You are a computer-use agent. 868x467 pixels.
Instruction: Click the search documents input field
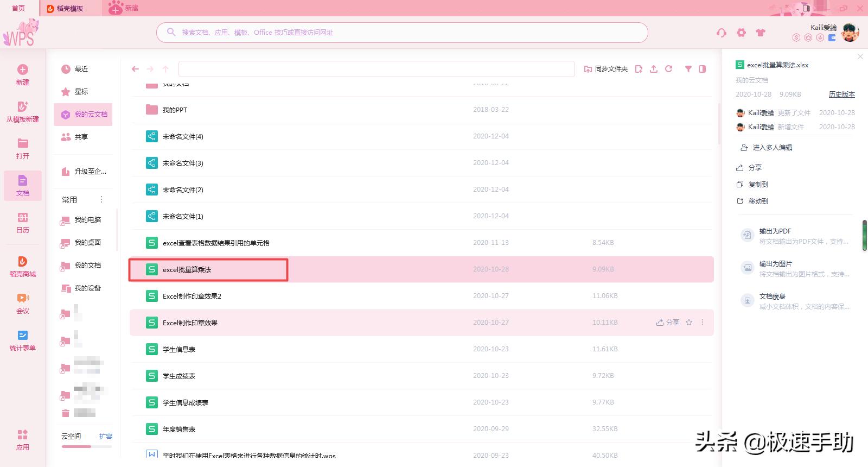[x=402, y=33]
